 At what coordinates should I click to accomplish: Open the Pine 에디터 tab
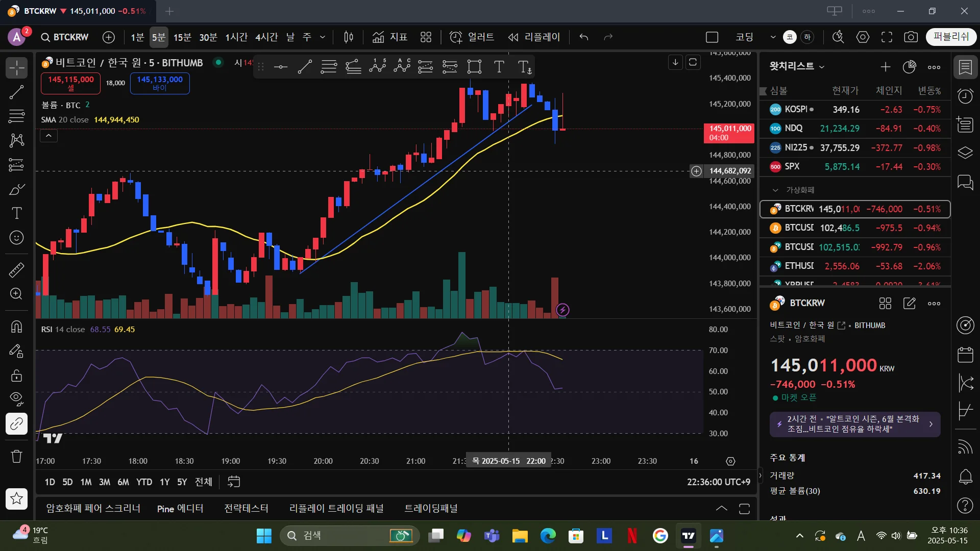(x=180, y=509)
